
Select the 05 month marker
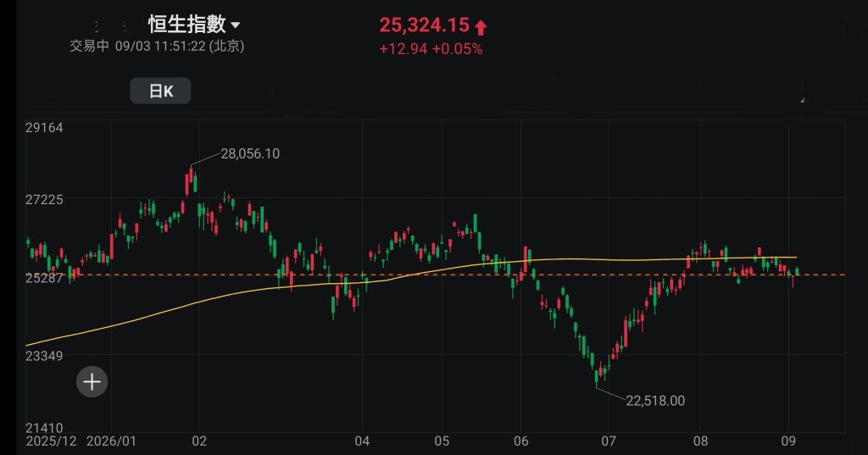click(442, 441)
